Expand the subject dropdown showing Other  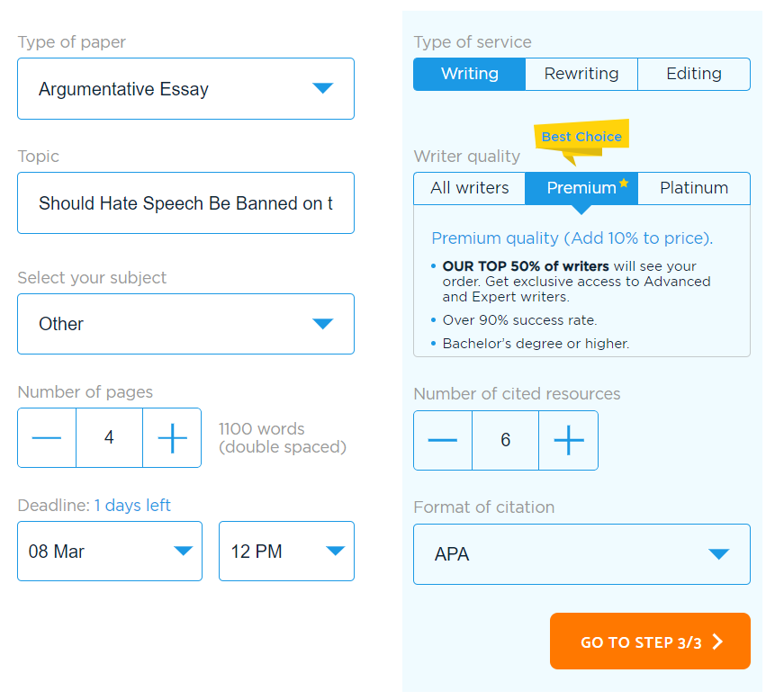coord(185,324)
